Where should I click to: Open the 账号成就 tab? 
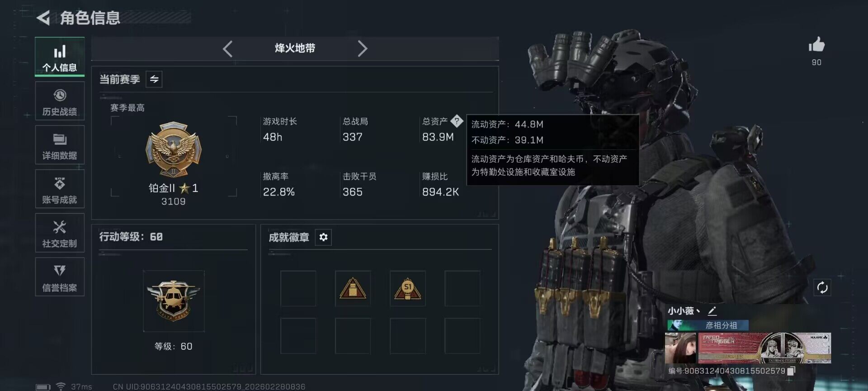point(60,189)
